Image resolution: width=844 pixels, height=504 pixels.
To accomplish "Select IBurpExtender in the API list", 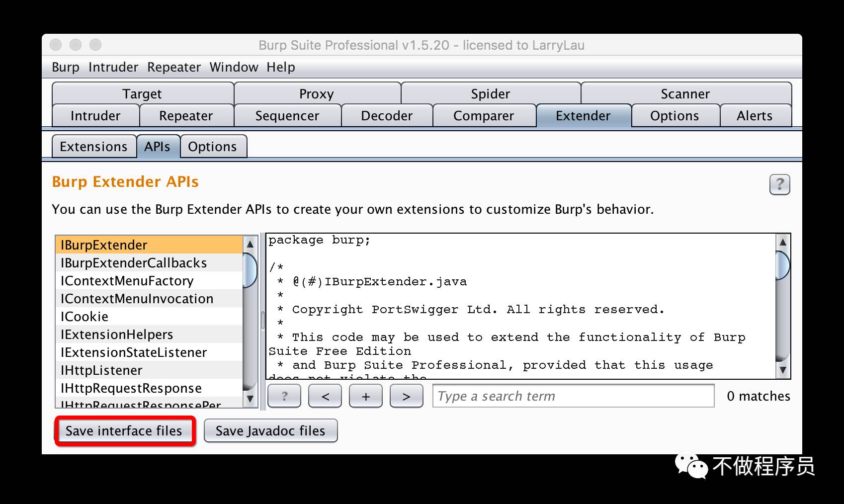I will pos(149,245).
